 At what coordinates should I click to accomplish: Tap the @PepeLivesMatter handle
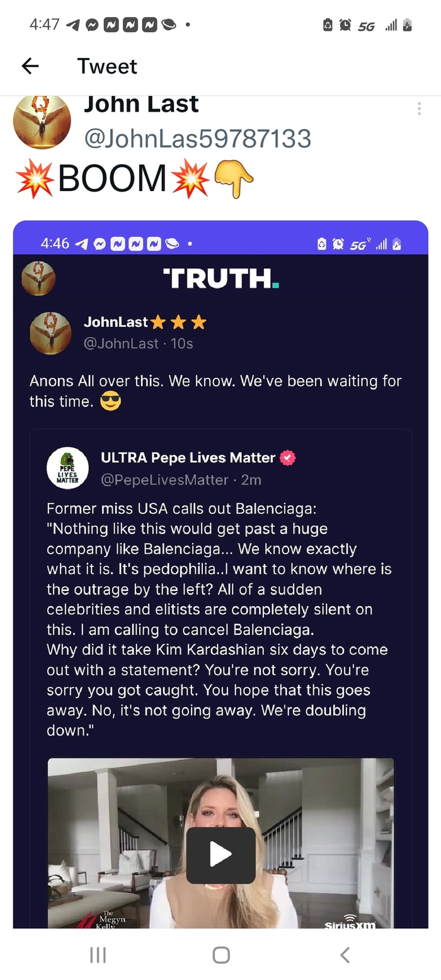[x=164, y=480]
